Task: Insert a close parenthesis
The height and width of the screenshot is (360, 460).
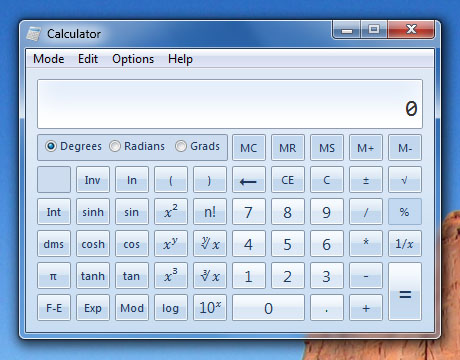Action: click(210, 180)
